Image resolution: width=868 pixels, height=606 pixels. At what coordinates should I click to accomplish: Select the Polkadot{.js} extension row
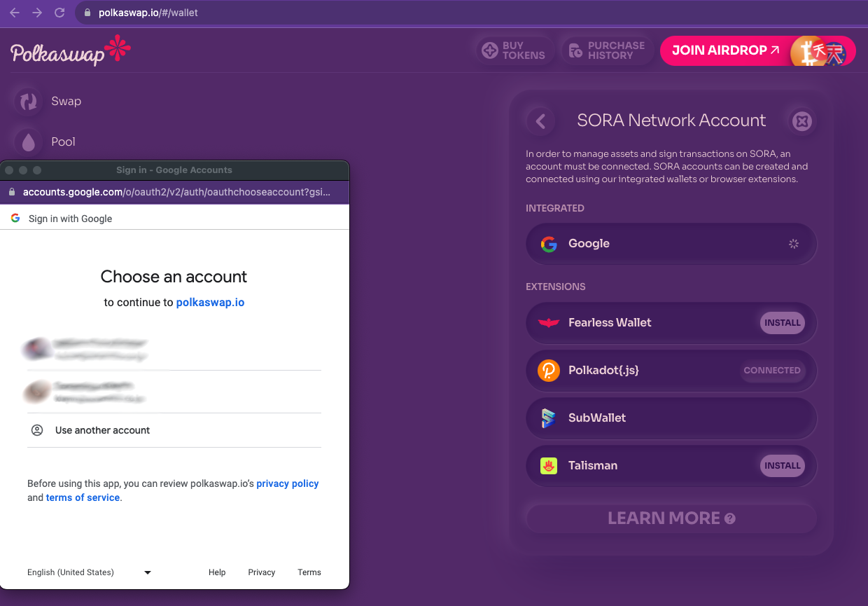pos(671,371)
